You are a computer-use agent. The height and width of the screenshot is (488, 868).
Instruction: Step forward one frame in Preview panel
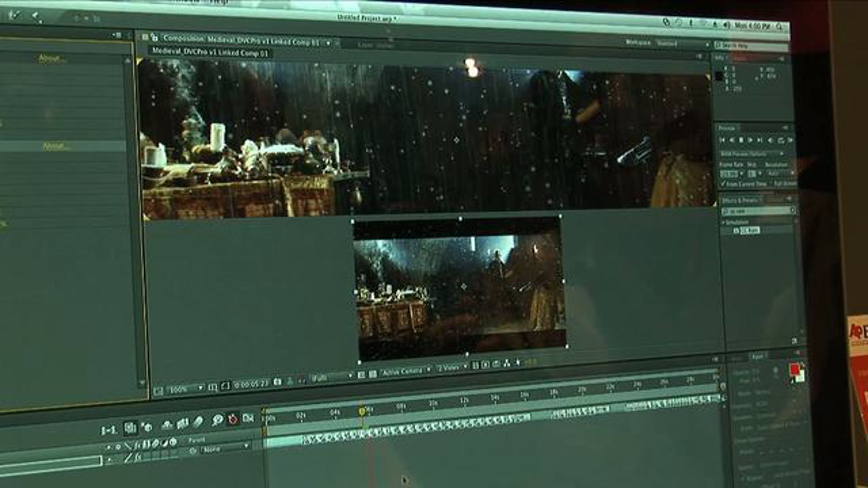coord(750,140)
